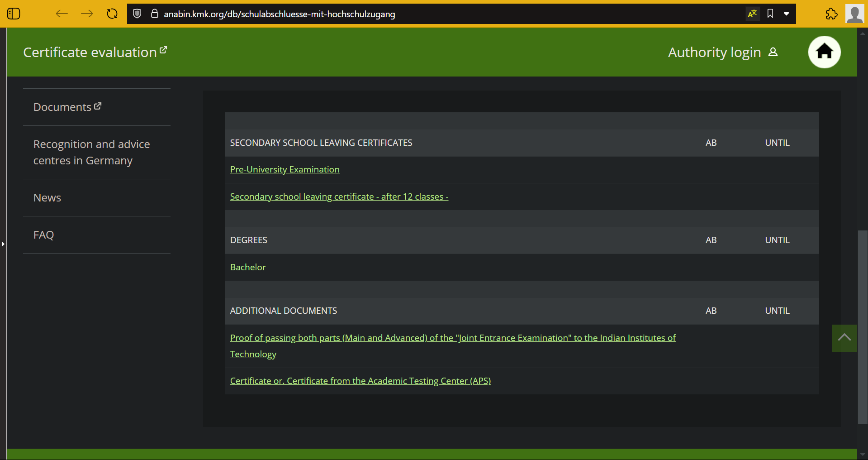Show the site security padlock info

click(154, 14)
